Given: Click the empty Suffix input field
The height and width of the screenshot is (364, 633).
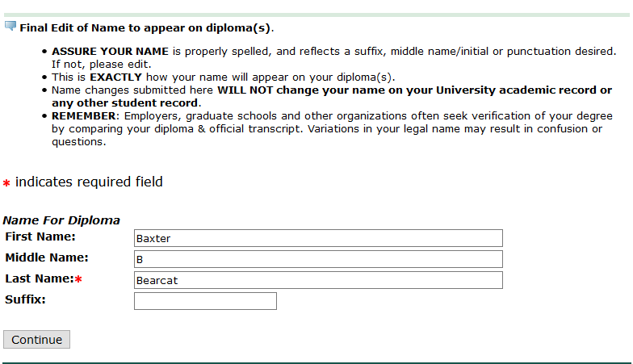Looking at the screenshot, I should pos(205,301).
